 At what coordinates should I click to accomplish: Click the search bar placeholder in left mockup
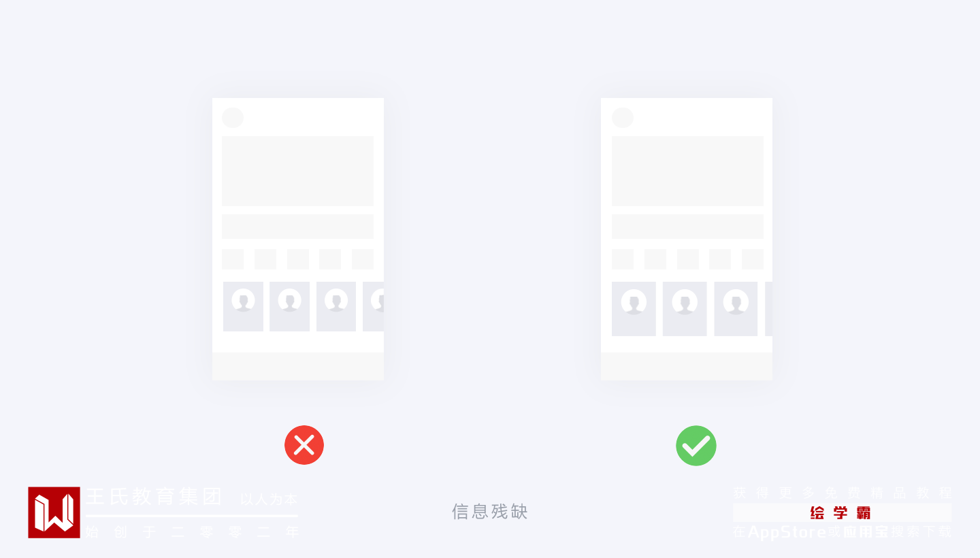(x=297, y=227)
